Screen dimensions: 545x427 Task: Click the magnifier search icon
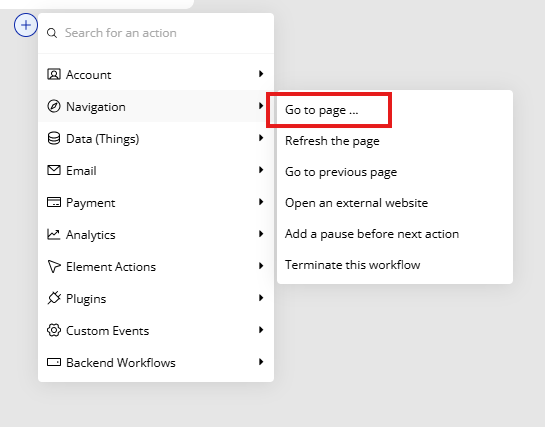pyautogui.click(x=52, y=33)
